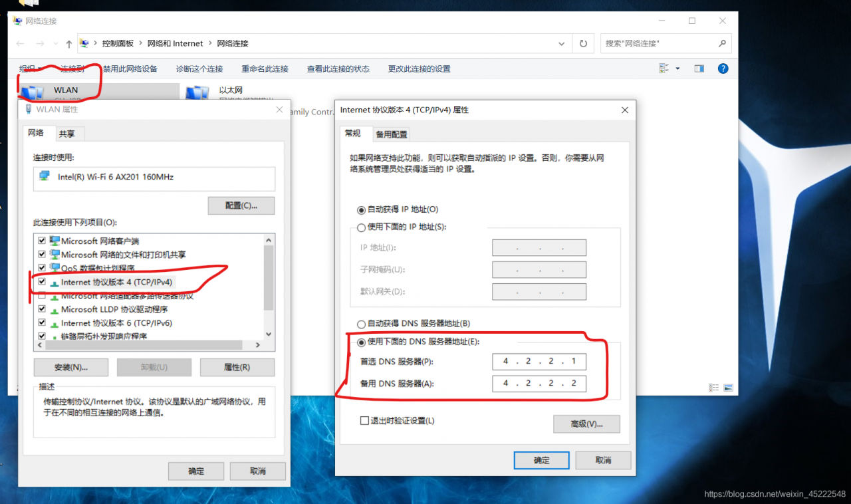The width and height of the screenshot is (851, 504).
Task: Open the address bar history dropdown arrow
Action: coord(561,43)
